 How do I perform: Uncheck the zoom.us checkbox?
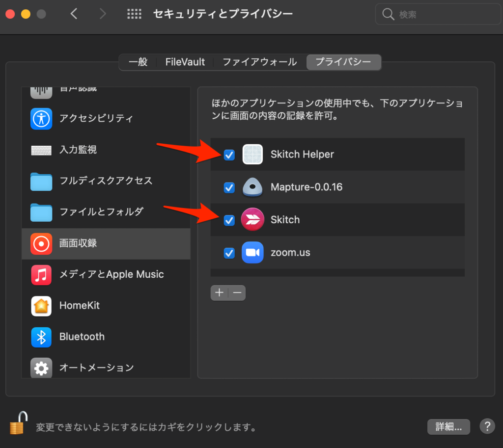click(229, 253)
